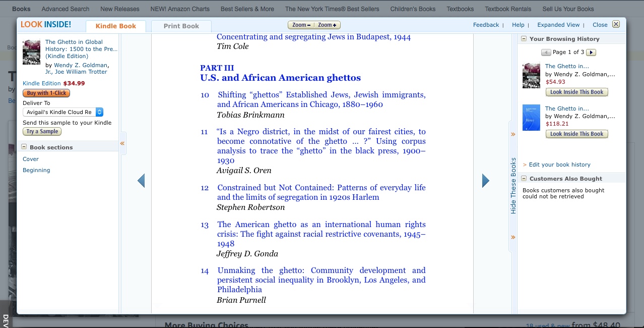Click the book cover thumbnail in left panel
The image size is (644, 328).
[x=31, y=52]
